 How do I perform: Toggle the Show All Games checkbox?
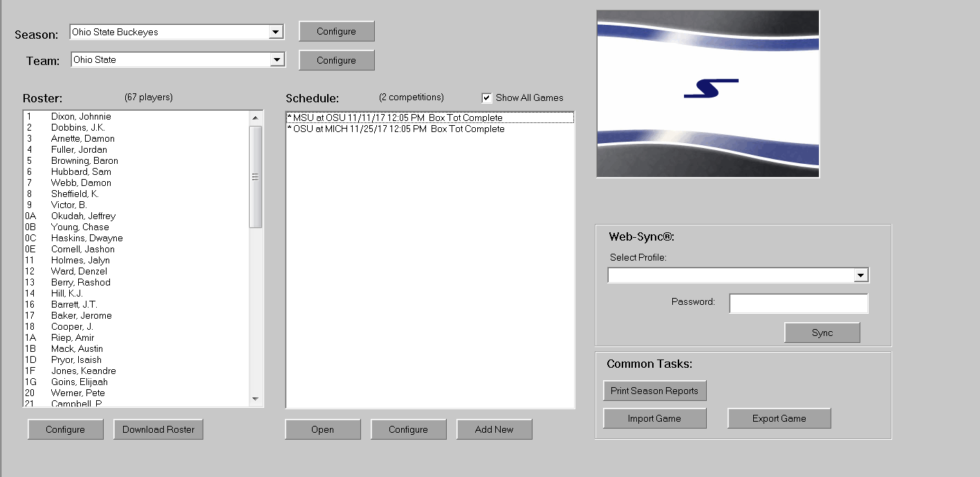pyautogui.click(x=487, y=98)
